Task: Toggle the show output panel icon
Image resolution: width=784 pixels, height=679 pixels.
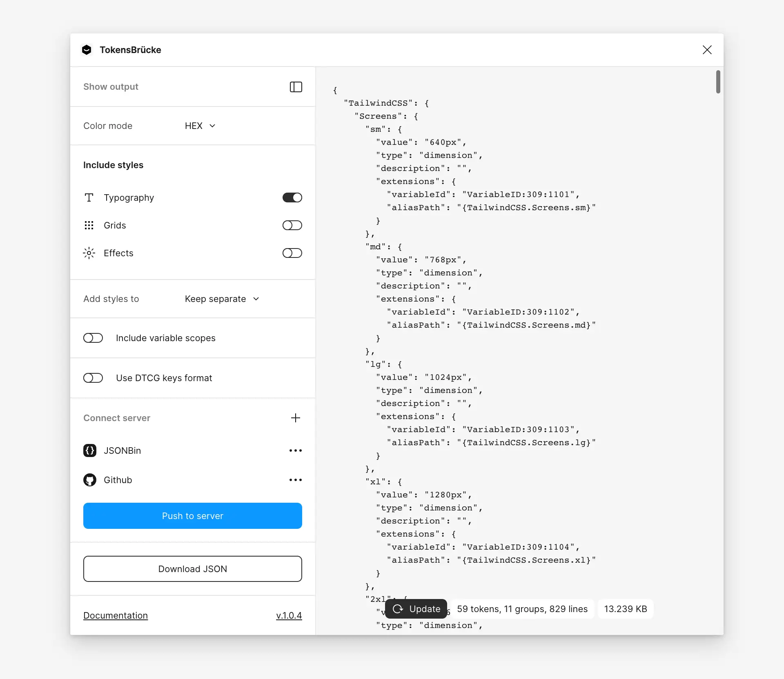Action: 296,87
